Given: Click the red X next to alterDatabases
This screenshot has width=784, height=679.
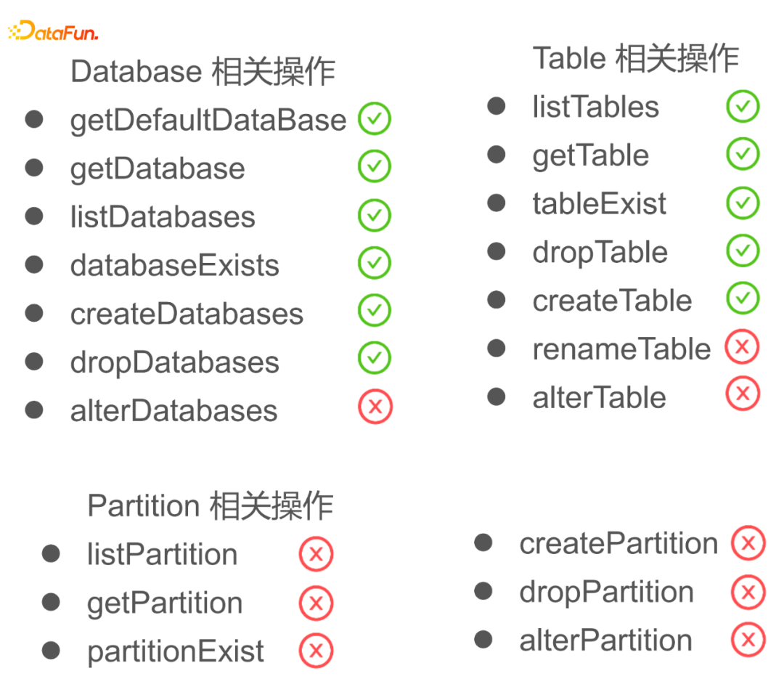Looking at the screenshot, I should click(x=375, y=407).
